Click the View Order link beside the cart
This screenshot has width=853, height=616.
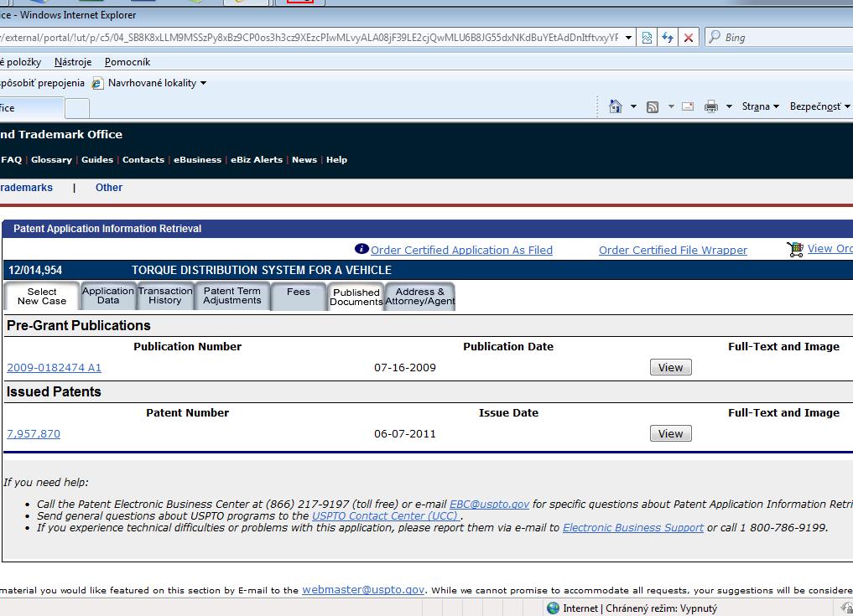[x=830, y=248]
